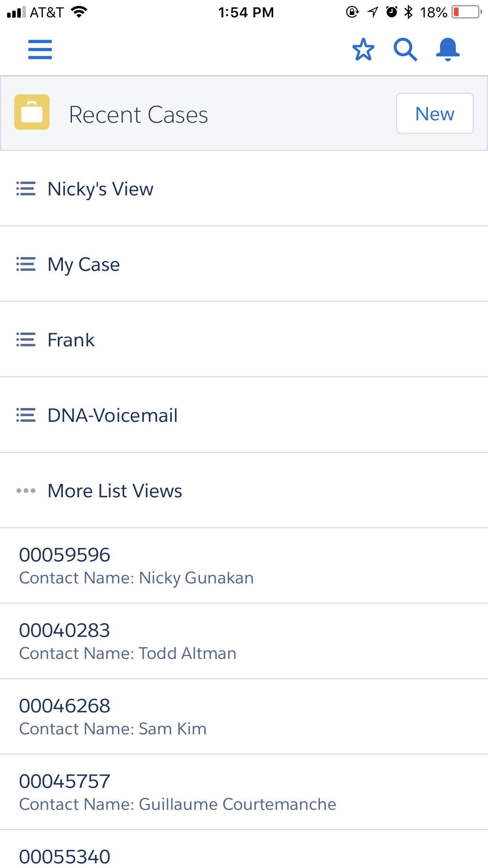Screen dimensions: 488x868
Task: Tap the Recent Cases header title
Action: [x=138, y=115]
